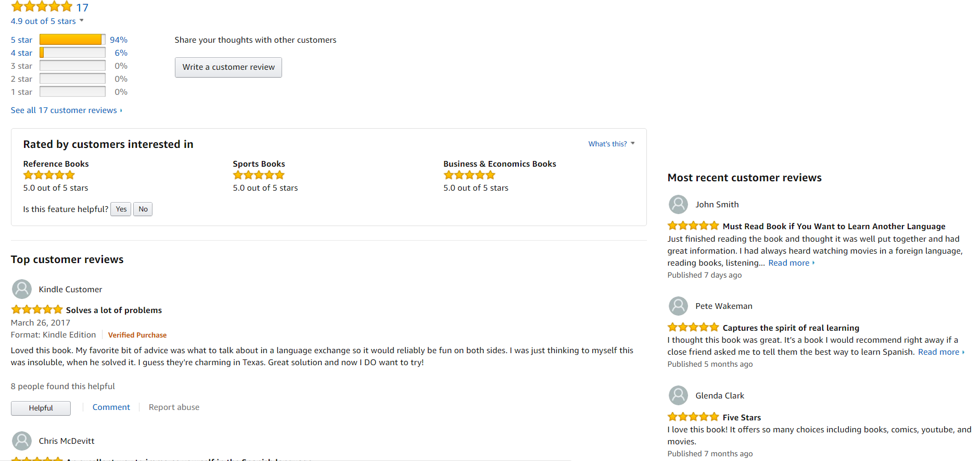Click Glenda Clark's profile avatar
Screen dimensions: 980x461
[678, 395]
